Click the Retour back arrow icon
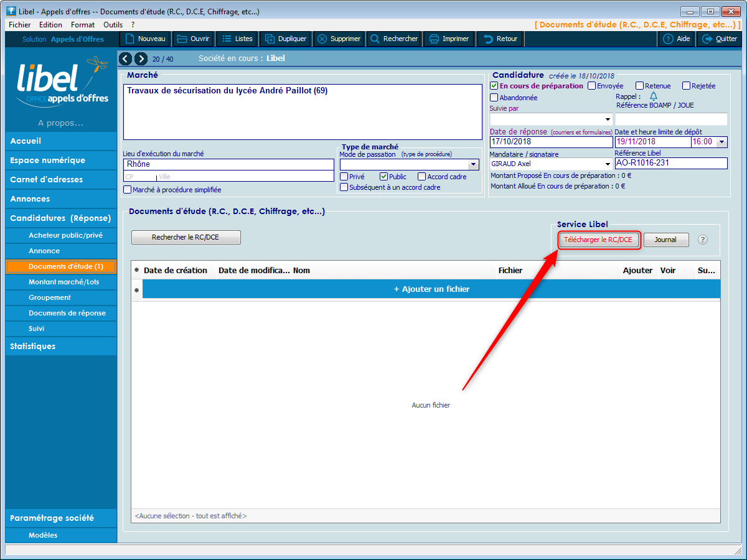The width and height of the screenshot is (747, 560). coord(488,39)
